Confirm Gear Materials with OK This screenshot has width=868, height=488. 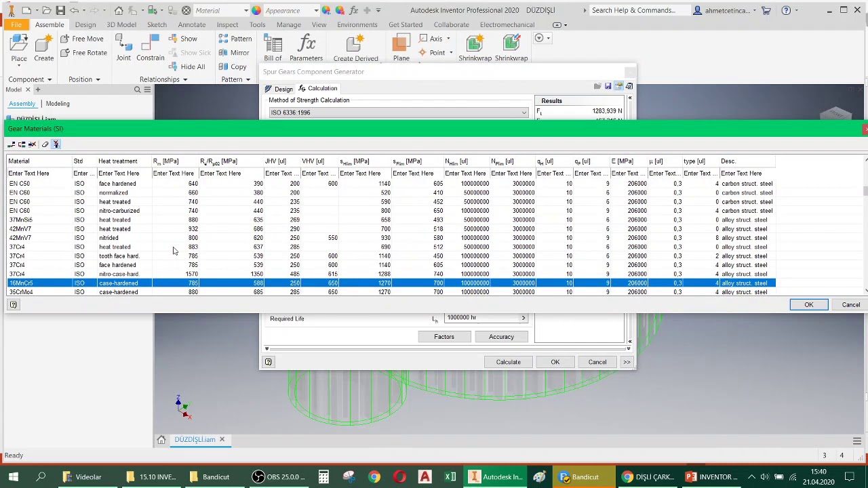point(809,305)
